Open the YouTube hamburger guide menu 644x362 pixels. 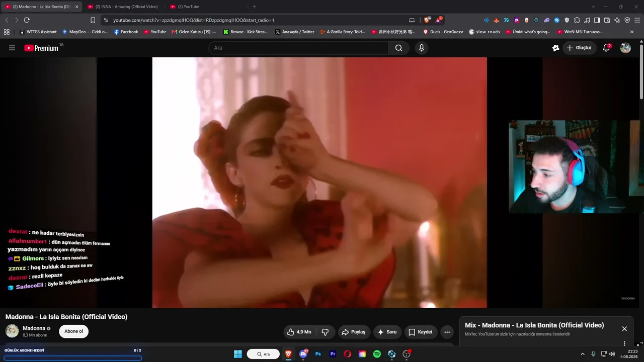point(12,48)
